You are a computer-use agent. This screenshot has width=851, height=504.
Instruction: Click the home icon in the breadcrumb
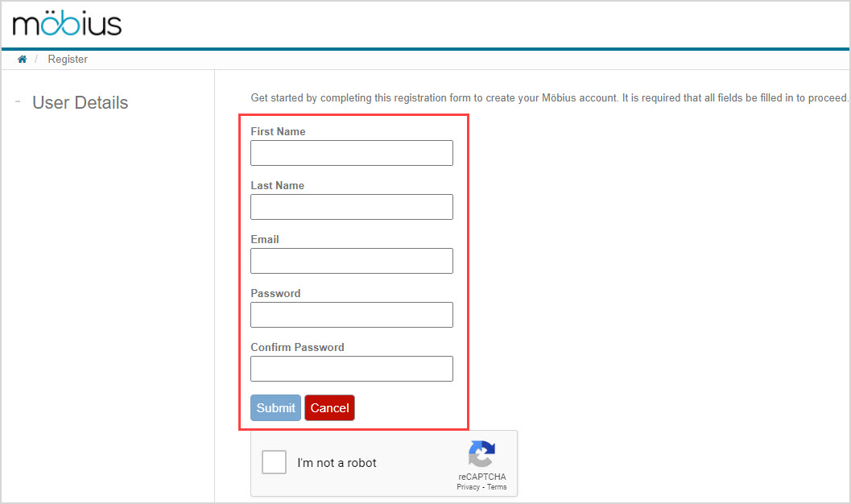pyautogui.click(x=22, y=58)
